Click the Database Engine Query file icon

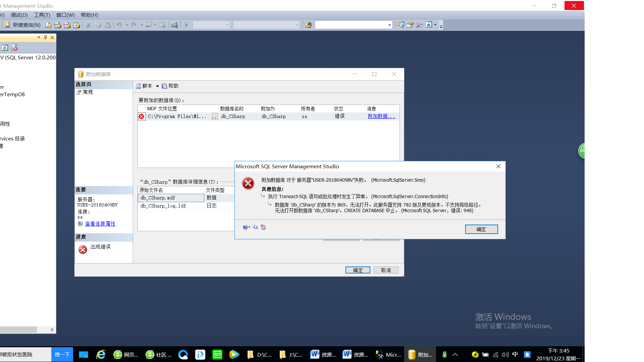(48, 25)
